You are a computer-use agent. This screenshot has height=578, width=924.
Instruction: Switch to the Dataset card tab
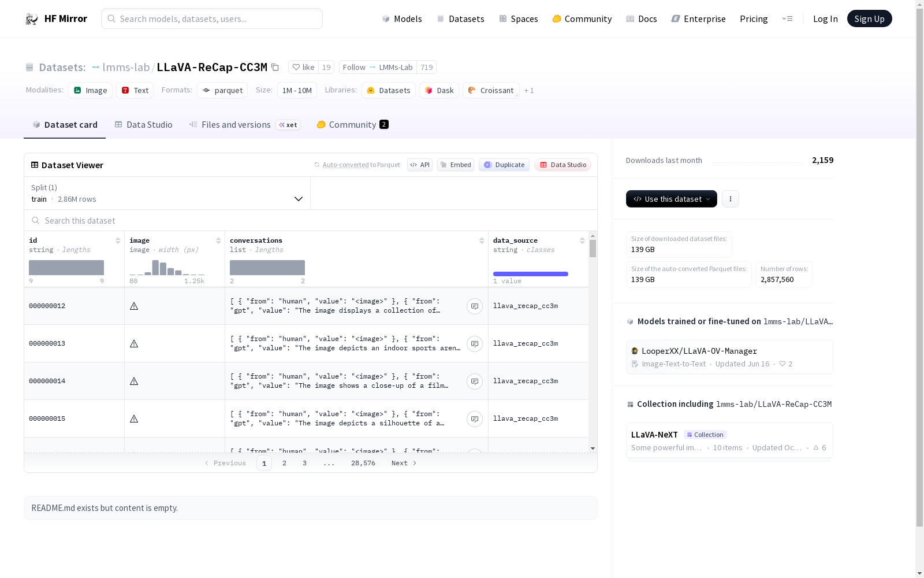click(65, 125)
